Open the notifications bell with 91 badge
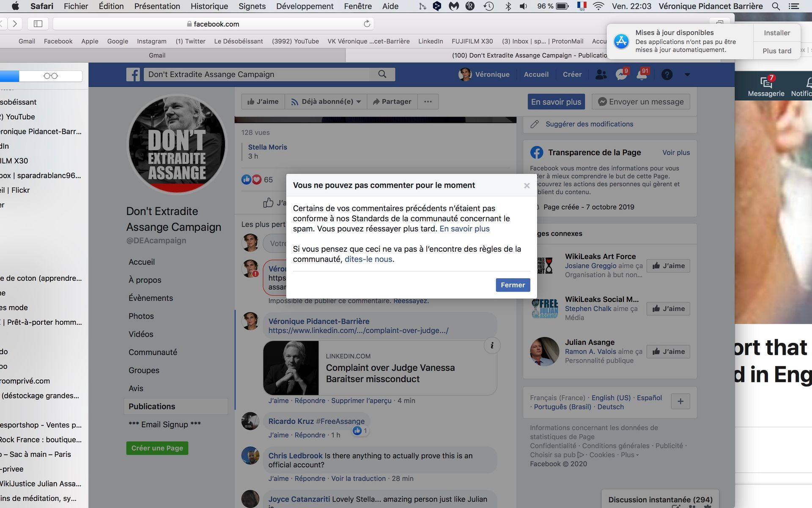 [x=642, y=75]
